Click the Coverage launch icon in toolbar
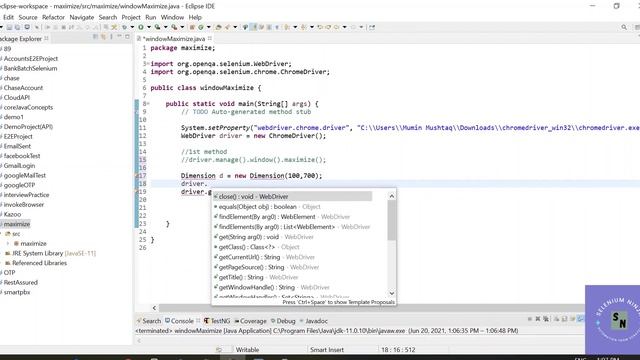Screen dimensions: 640x360 pyautogui.click(x=157, y=27)
